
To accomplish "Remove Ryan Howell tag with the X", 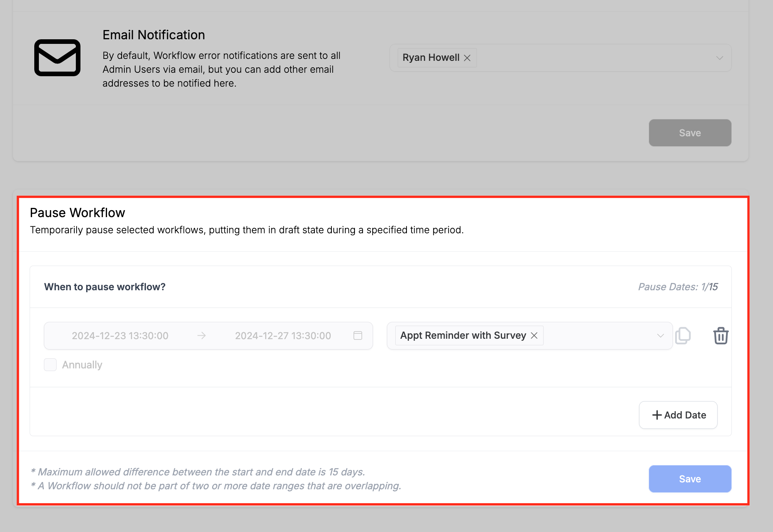I will pos(467,58).
